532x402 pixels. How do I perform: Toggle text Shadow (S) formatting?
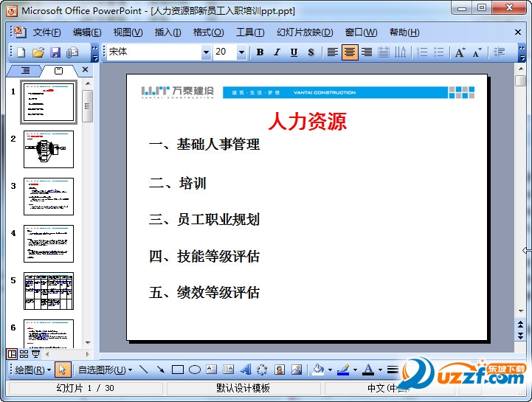[x=311, y=52]
